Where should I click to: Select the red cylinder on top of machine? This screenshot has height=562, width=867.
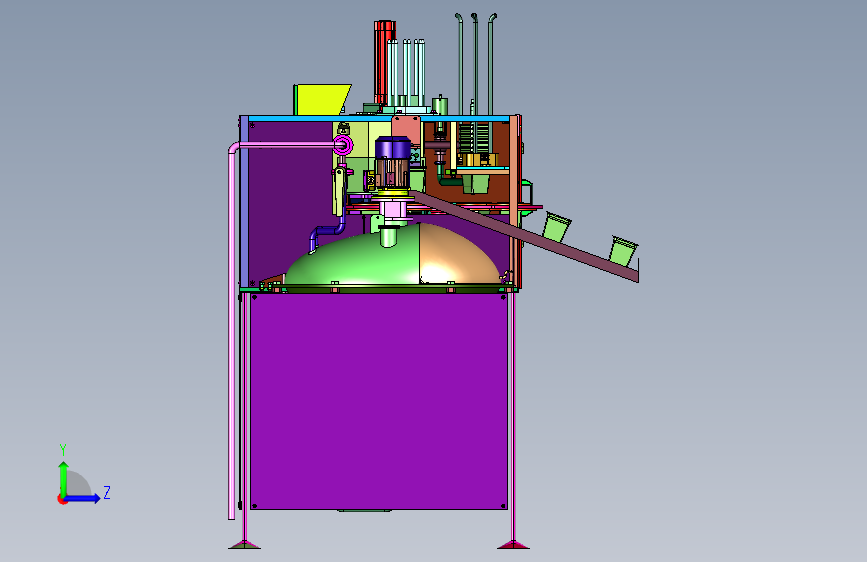[x=383, y=63]
